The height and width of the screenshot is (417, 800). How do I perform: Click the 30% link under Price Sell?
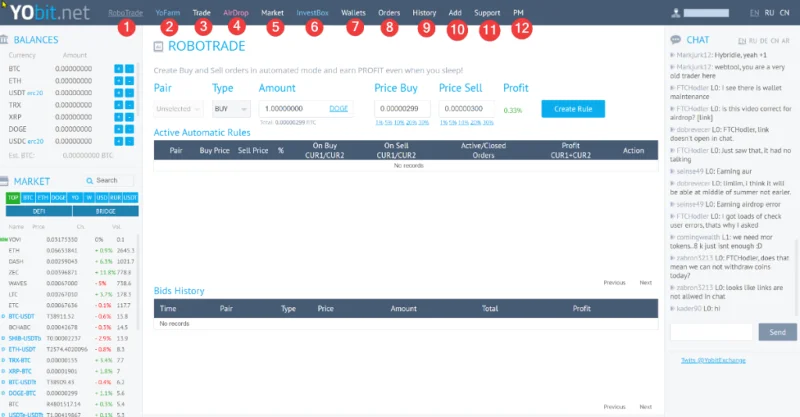pos(488,122)
